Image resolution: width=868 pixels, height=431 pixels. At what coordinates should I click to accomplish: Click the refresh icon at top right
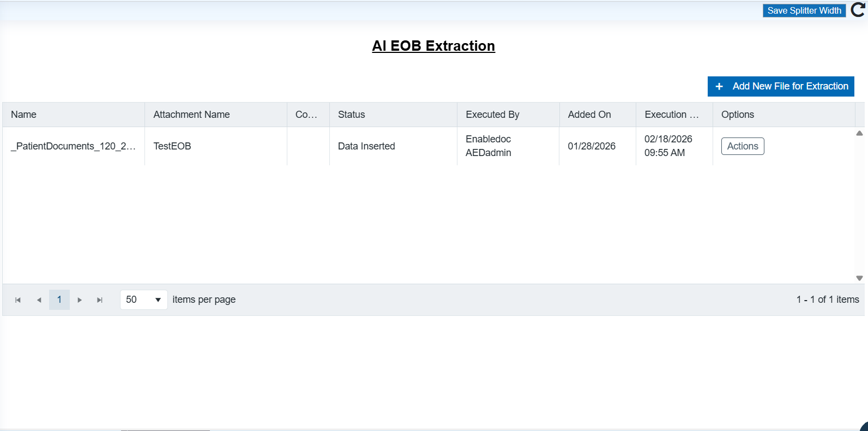pyautogui.click(x=858, y=10)
